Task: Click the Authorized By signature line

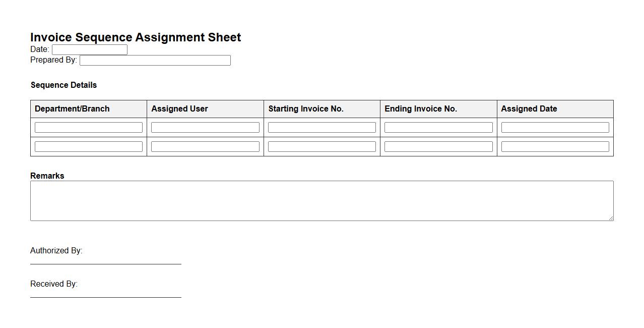Action: [x=106, y=263]
